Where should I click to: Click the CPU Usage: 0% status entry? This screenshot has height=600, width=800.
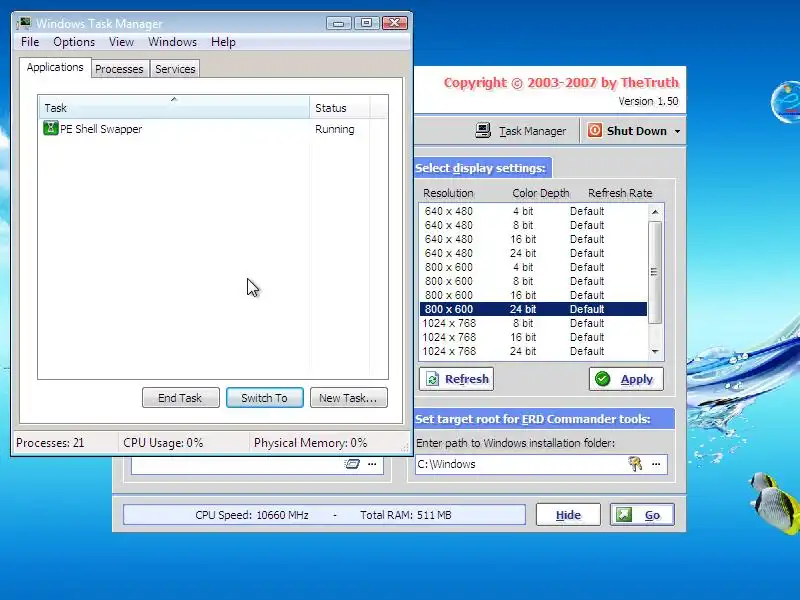[163, 442]
